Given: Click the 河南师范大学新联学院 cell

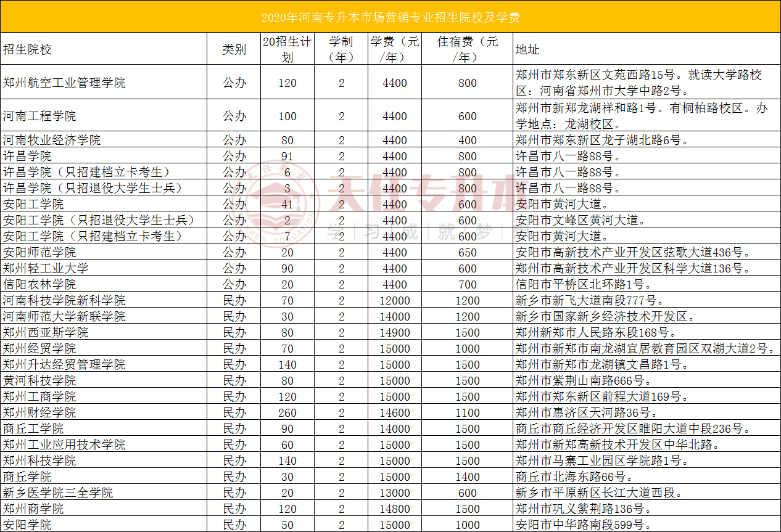Looking at the screenshot, I should click(64, 316).
